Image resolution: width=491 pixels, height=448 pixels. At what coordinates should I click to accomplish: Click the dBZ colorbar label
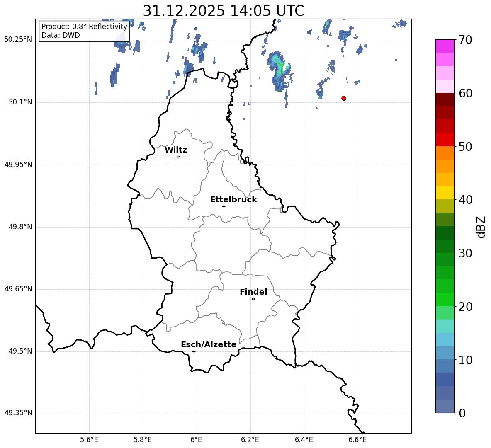481,227
